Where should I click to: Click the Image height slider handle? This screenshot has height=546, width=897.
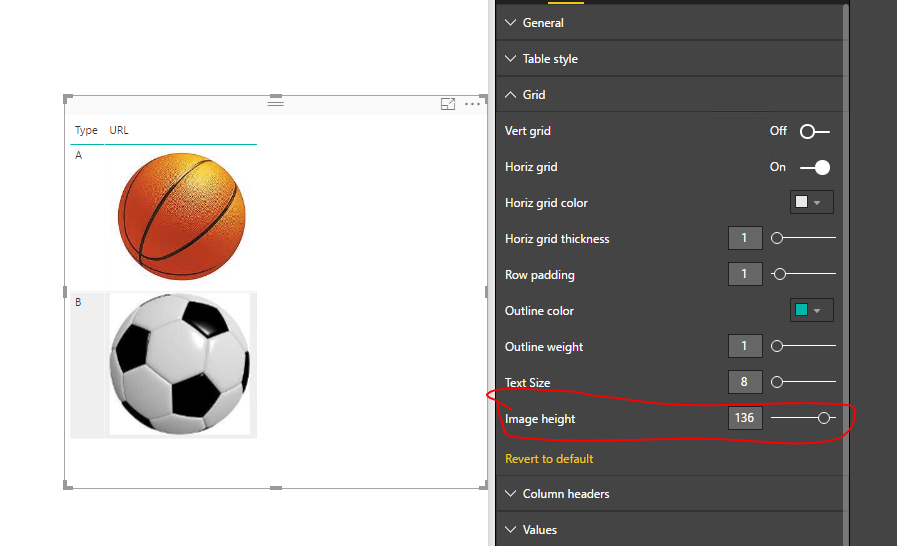[824, 418]
